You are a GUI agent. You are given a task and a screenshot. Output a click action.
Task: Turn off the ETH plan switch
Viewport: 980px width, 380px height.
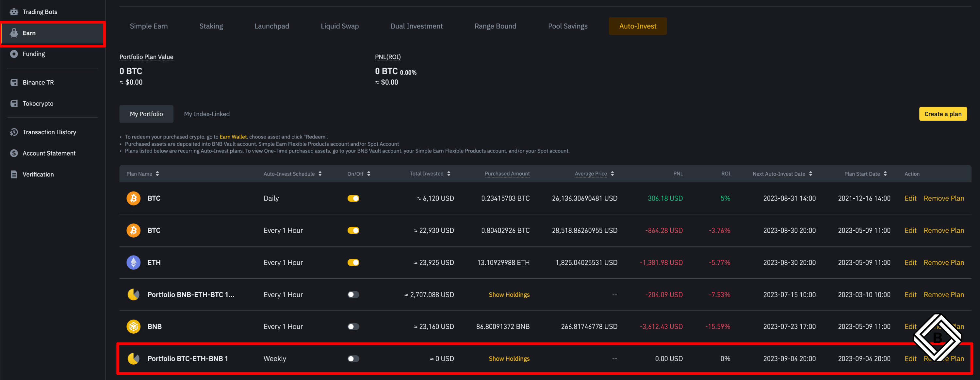pyautogui.click(x=353, y=262)
